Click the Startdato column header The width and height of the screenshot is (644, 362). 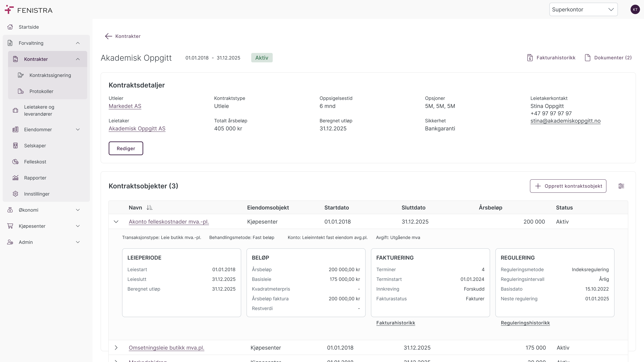[x=336, y=208]
